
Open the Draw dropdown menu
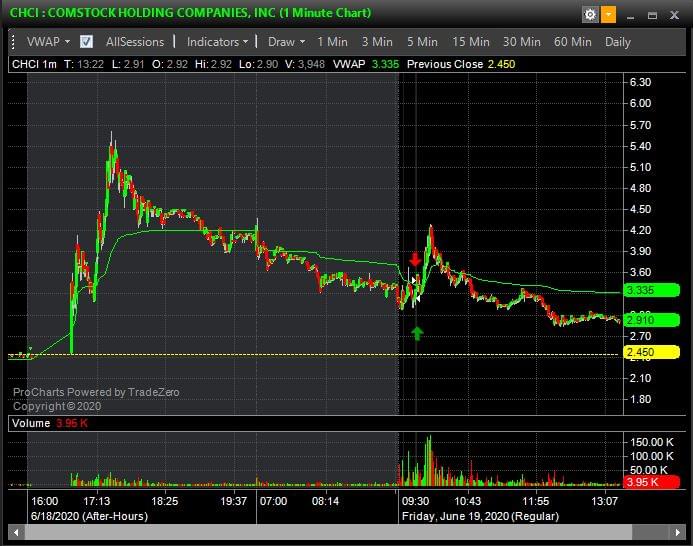(286, 42)
